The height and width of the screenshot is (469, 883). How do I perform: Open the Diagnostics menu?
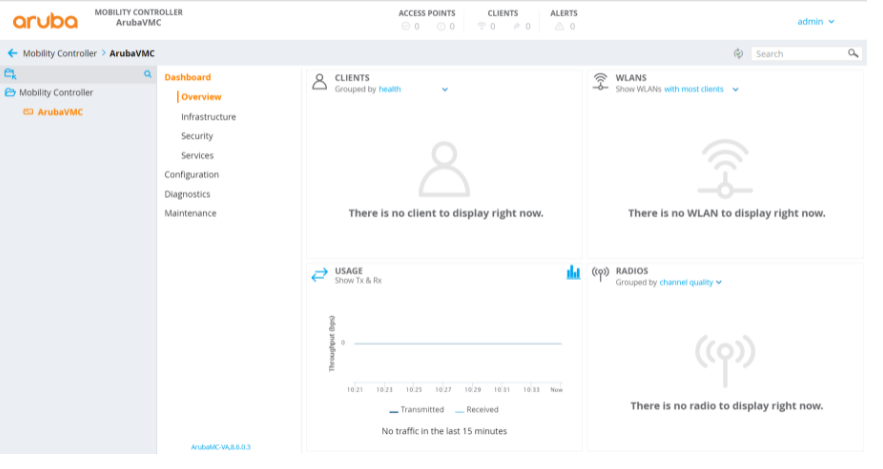[x=187, y=194]
